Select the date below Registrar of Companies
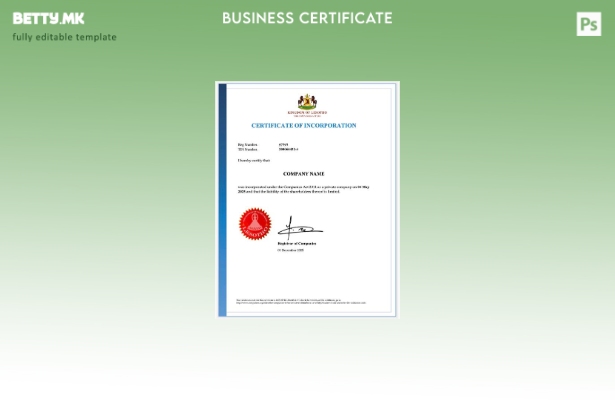The width and height of the screenshot is (615, 400). (292, 250)
